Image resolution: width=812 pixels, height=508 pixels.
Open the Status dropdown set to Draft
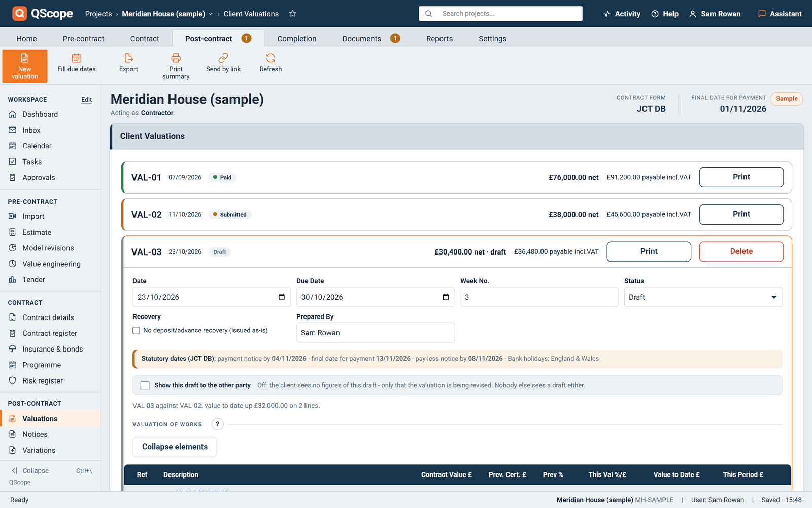coord(703,297)
